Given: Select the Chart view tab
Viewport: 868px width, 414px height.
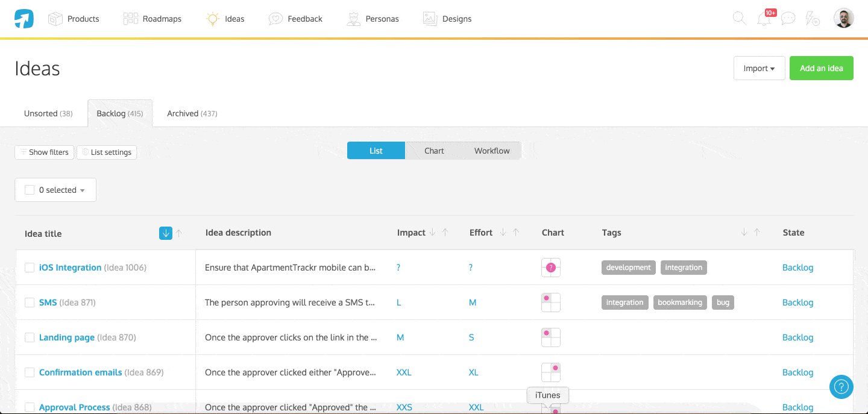Looking at the screenshot, I should pyautogui.click(x=433, y=150).
